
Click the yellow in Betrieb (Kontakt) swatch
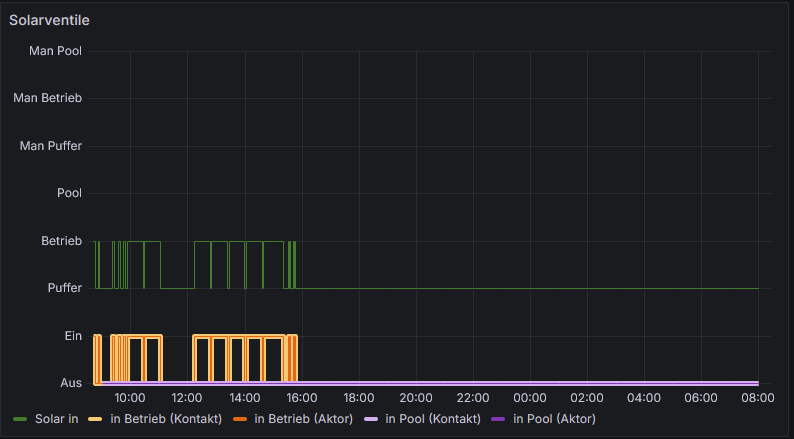pyautogui.click(x=95, y=419)
